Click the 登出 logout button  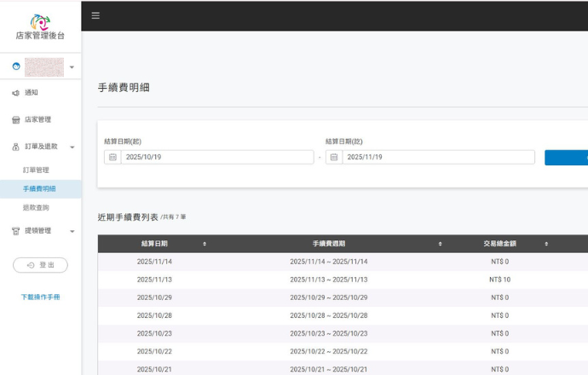click(40, 265)
